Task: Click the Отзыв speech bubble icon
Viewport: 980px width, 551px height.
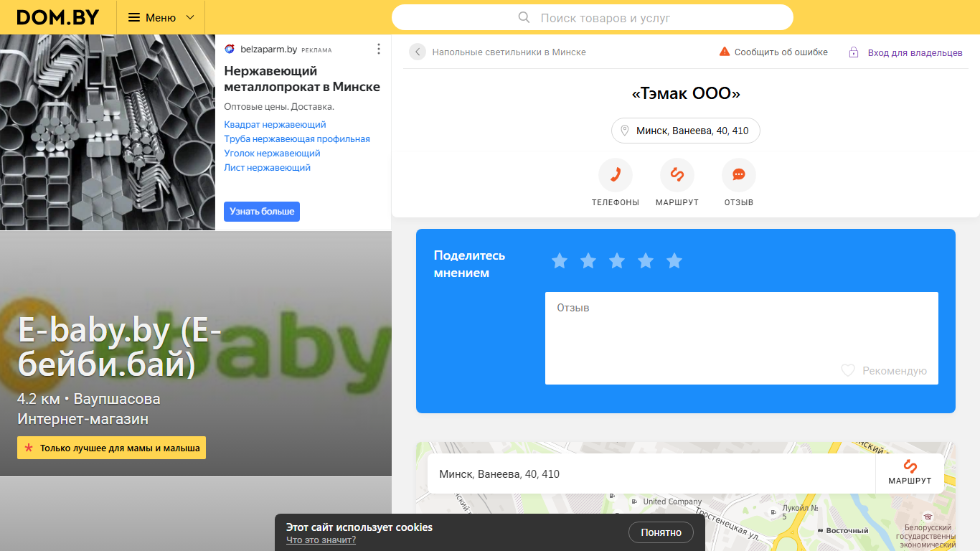Action: (x=739, y=175)
